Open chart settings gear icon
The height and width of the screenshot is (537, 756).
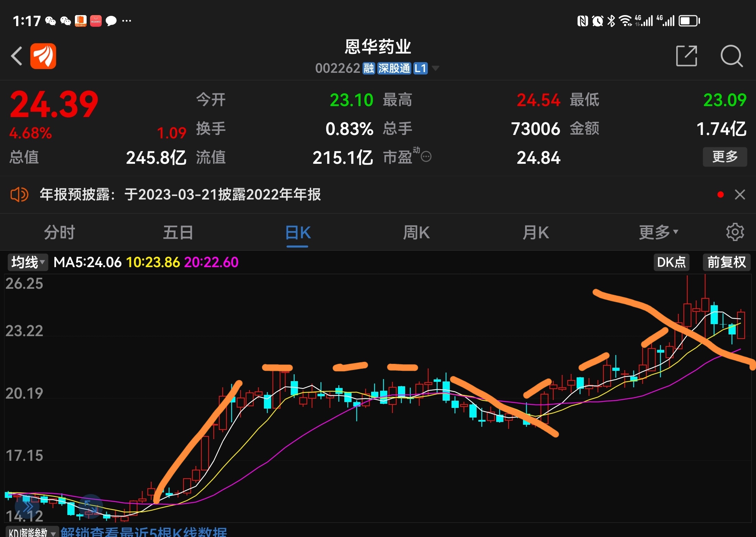point(735,232)
